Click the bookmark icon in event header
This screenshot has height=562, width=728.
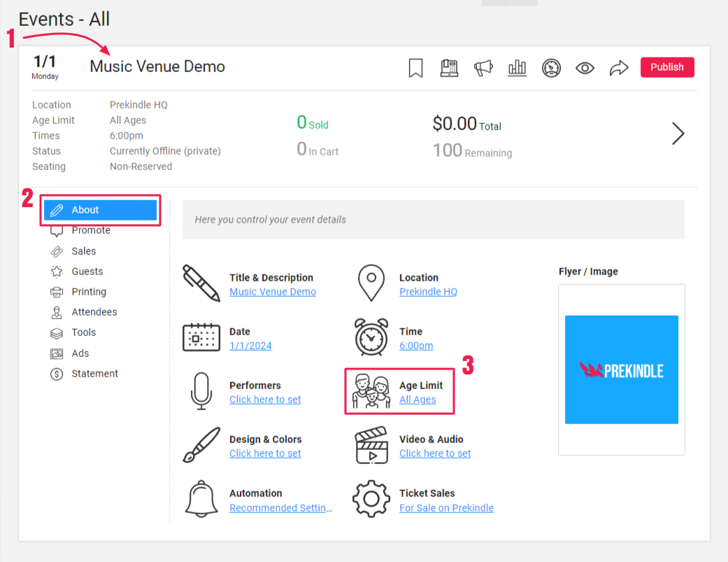click(x=415, y=68)
